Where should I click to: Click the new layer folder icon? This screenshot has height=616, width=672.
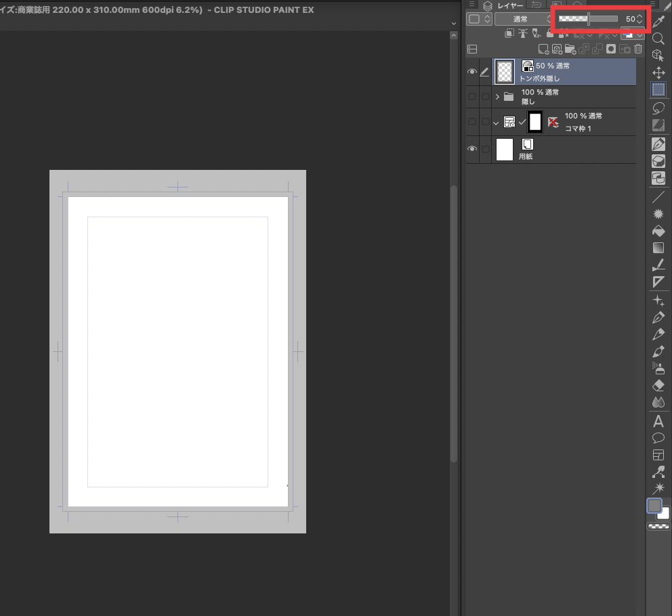point(569,49)
